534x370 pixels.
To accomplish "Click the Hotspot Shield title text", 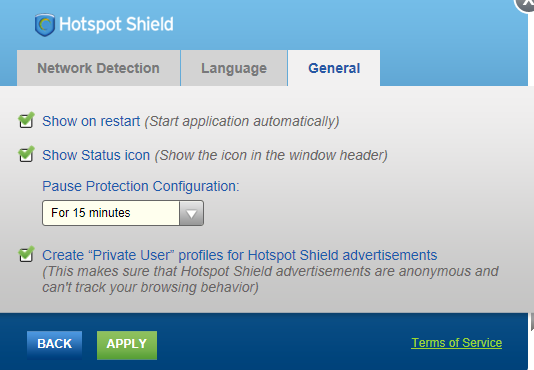I will point(116,24).
